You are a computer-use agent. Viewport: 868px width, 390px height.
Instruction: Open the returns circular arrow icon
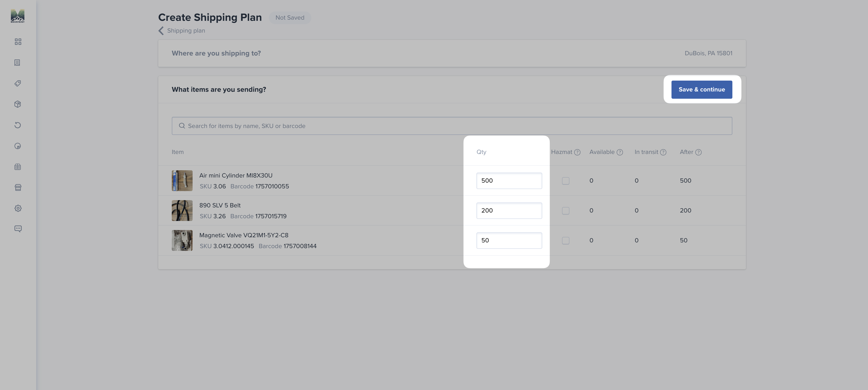point(18,125)
